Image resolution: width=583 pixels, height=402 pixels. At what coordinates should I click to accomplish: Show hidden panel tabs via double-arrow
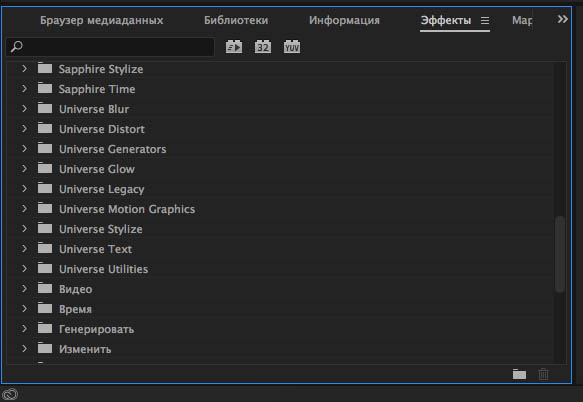point(563,19)
